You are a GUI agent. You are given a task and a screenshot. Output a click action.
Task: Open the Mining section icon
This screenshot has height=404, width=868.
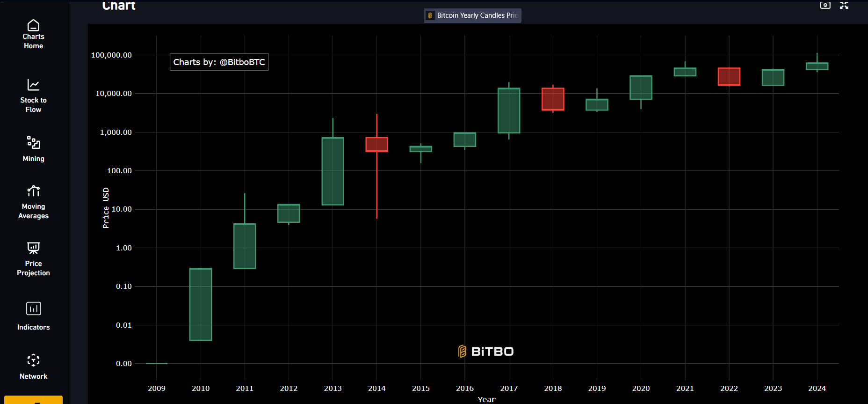pyautogui.click(x=33, y=142)
